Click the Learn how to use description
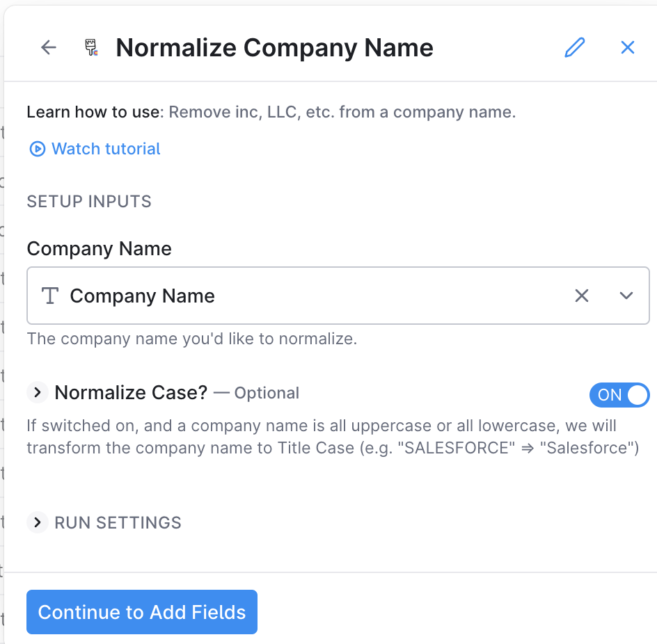Screen dimensions: 657x644 coord(271,112)
